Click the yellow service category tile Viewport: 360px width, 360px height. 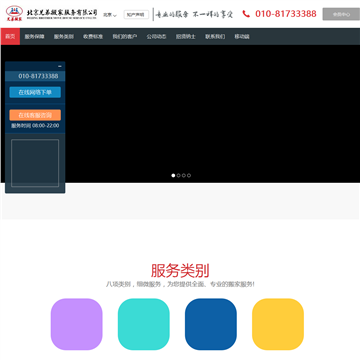click(x=278, y=324)
